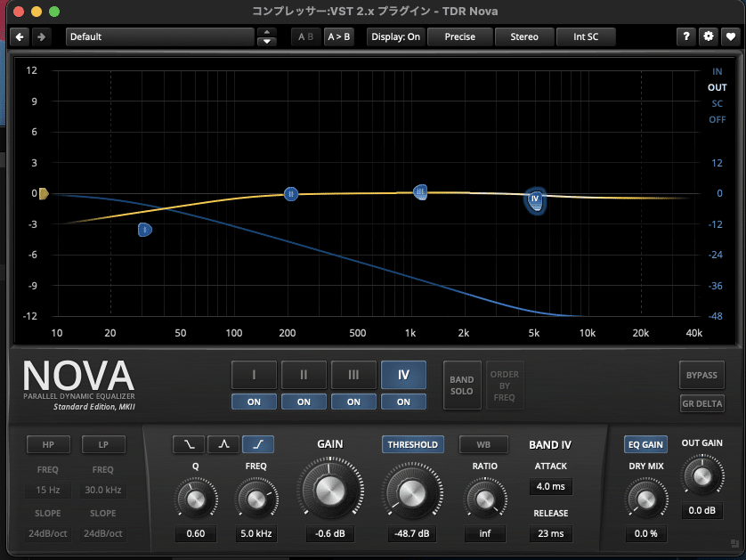The image size is (746, 560).
Task: Click the THRESHOLD knob
Action: click(412, 493)
